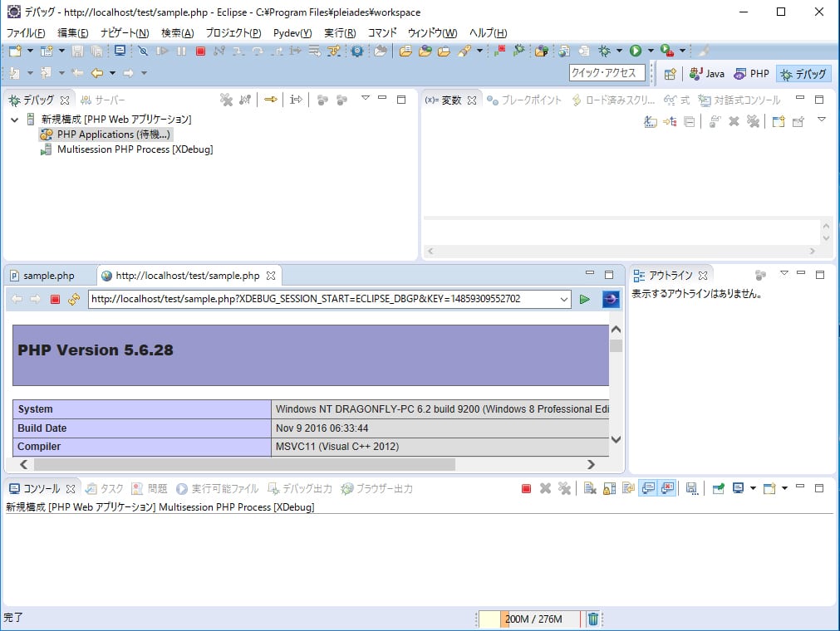
Task: Switch to the デバッグ perspective
Action: pyautogui.click(x=803, y=74)
